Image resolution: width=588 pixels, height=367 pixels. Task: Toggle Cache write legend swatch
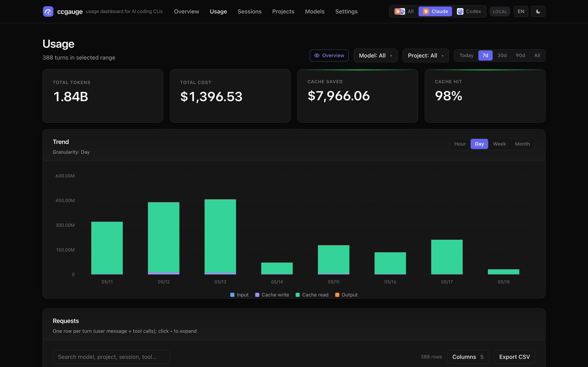click(257, 295)
